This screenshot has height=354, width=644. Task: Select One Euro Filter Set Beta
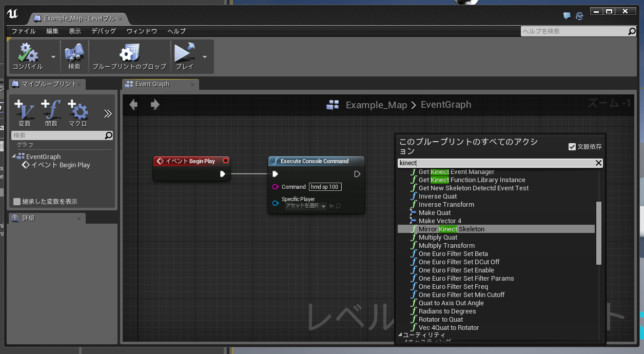click(453, 254)
